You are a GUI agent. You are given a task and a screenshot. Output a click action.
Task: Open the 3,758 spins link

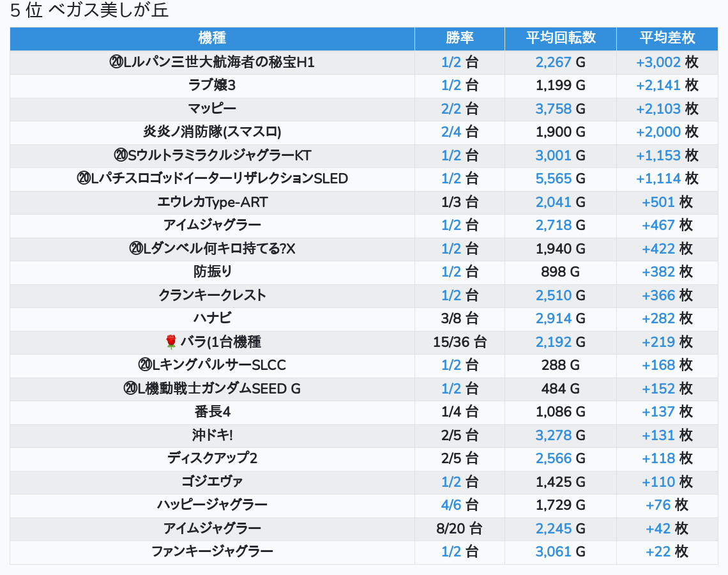pyautogui.click(x=553, y=109)
